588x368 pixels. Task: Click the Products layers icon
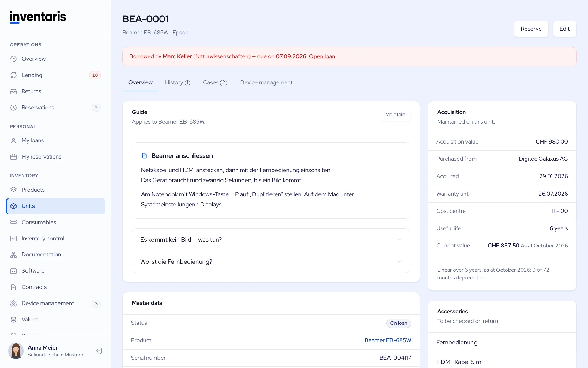point(13,190)
